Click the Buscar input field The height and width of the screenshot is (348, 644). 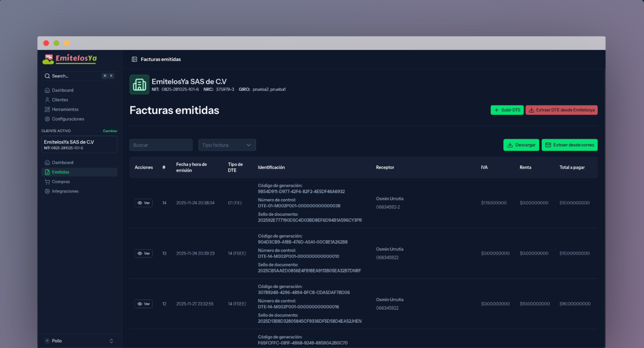161,145
